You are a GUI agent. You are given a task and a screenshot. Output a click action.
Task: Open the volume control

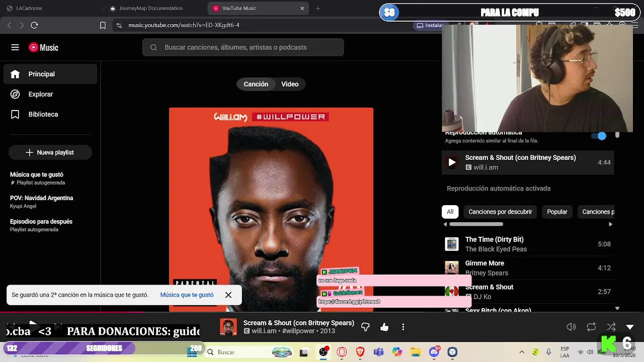[571, 327]
